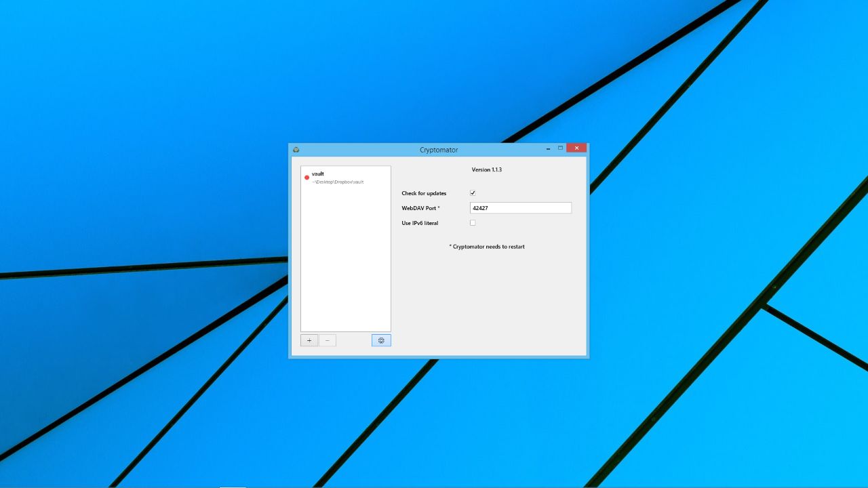
Task: Toggle the settings gear button
Action: pos(381,340)
